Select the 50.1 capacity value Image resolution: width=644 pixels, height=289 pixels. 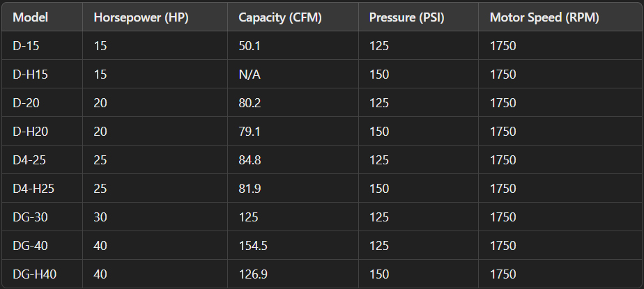[250, 45]
